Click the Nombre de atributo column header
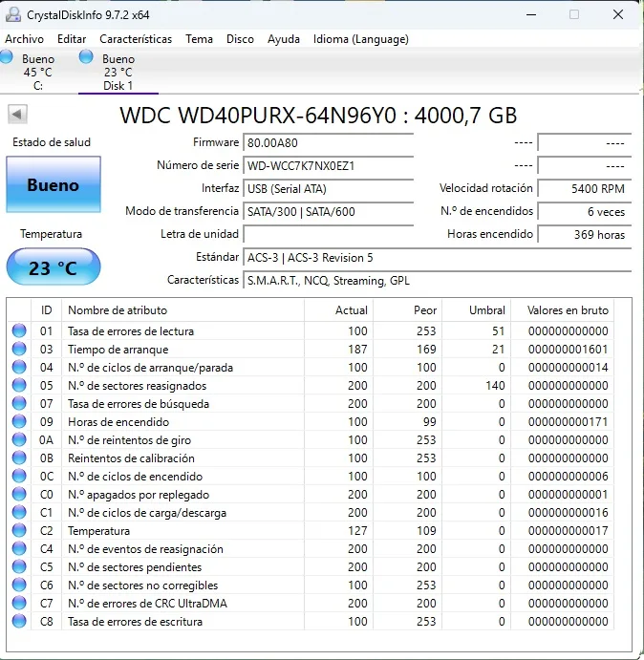The image size is (644, 660). click(x=182, y=310)
